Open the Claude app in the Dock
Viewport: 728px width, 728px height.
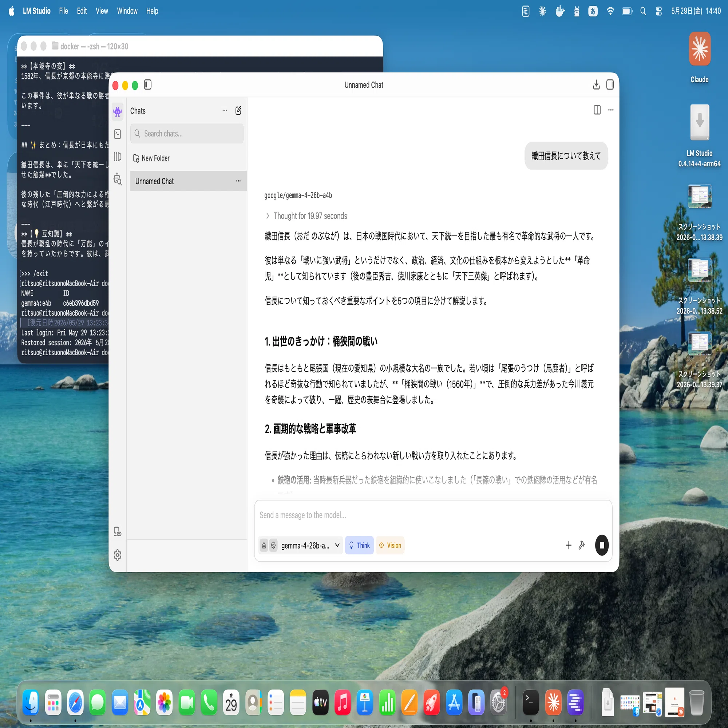[x=553, y=703]
